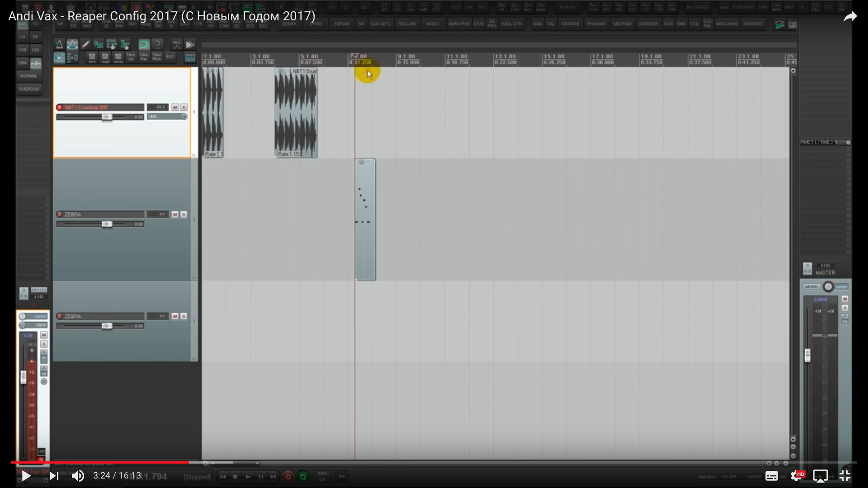Toggle the metronome icon
The width and height of the screenshot is (868, 488).
click(59, 44)
